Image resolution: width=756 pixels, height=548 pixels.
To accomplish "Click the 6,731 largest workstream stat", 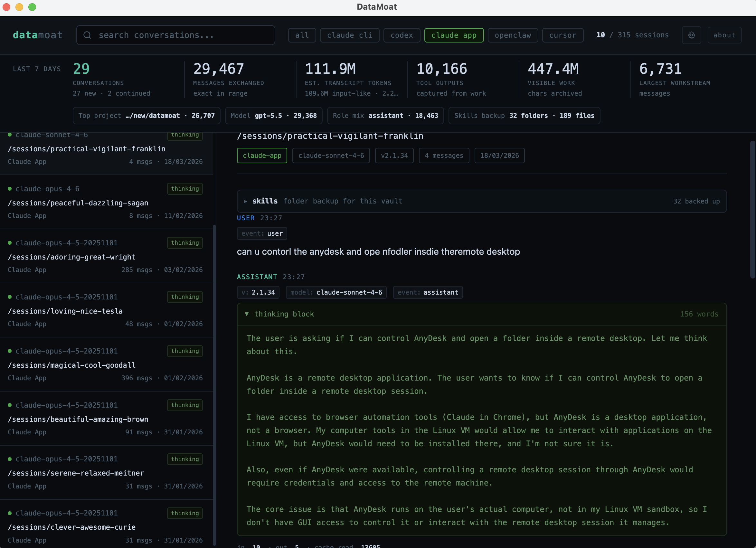I will click(675, 79).
